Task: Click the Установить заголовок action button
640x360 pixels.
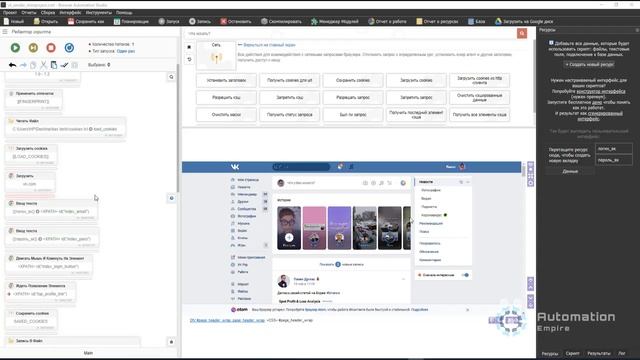Action: [226, 80]
